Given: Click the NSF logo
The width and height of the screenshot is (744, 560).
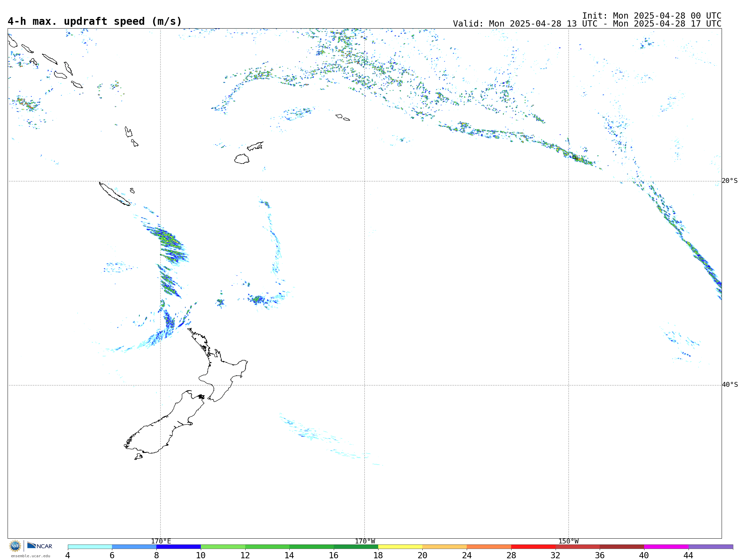Looking at the screenshot, I should coord(15,546).
